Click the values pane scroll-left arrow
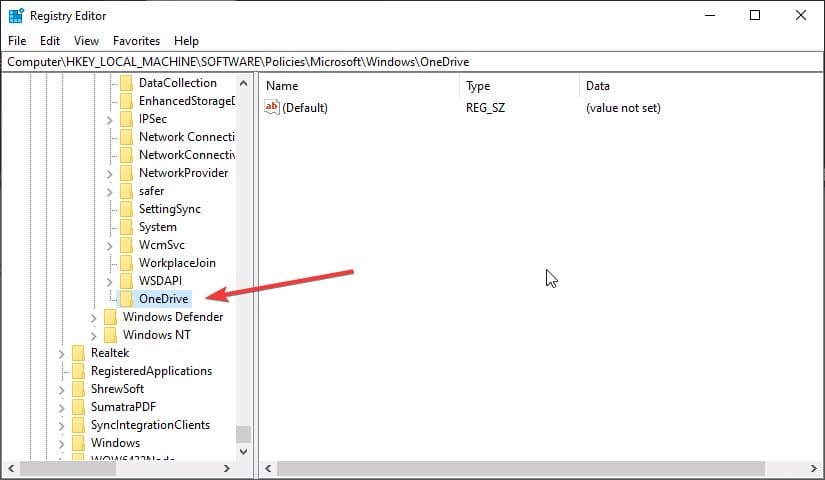 click(x=268, y=468)
